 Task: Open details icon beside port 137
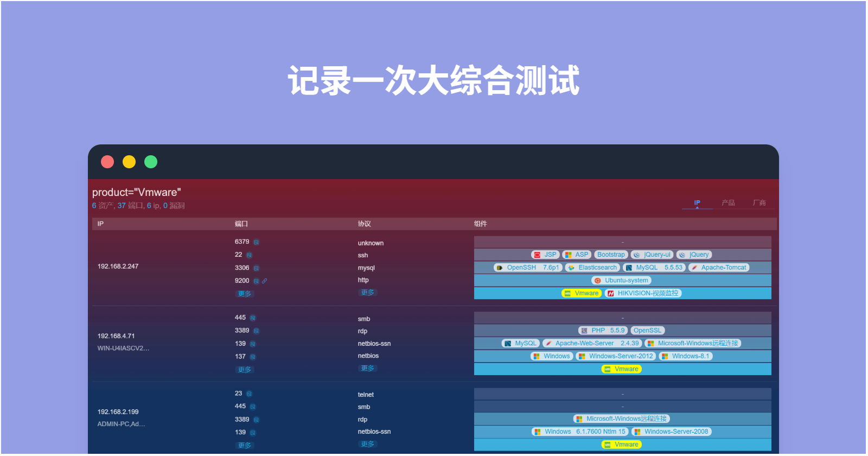(253, 357)
